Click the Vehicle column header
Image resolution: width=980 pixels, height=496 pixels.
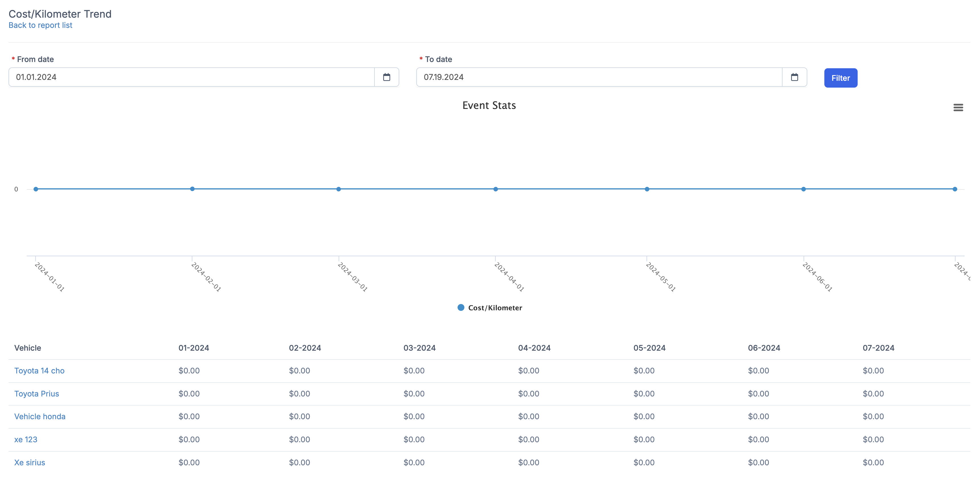point(27,348)
